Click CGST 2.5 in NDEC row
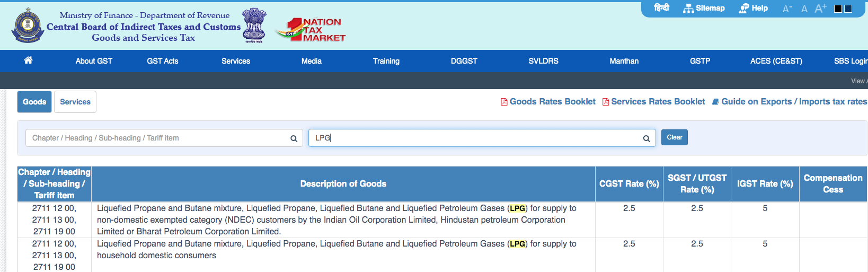868x272 pixels. click(629, 208)
